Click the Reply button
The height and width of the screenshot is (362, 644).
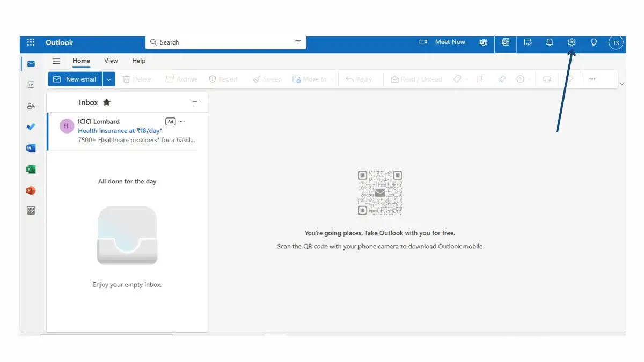tap(359, 79)
